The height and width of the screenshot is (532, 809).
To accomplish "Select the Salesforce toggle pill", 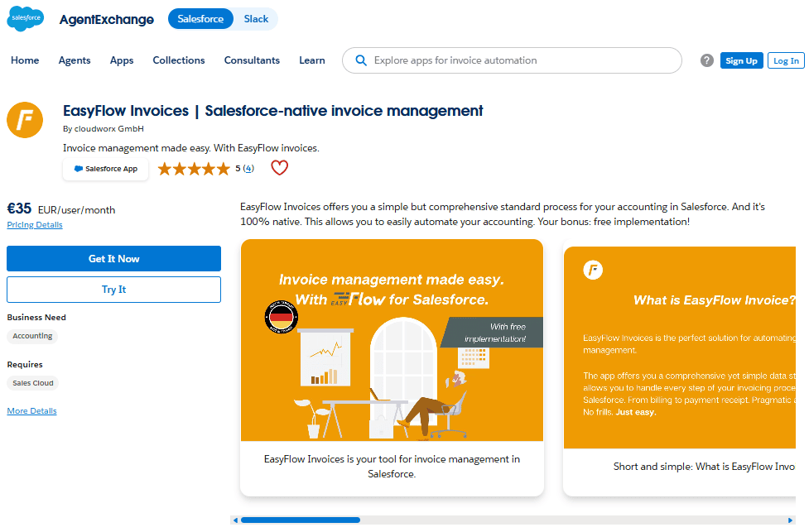I will pos(200,19).
